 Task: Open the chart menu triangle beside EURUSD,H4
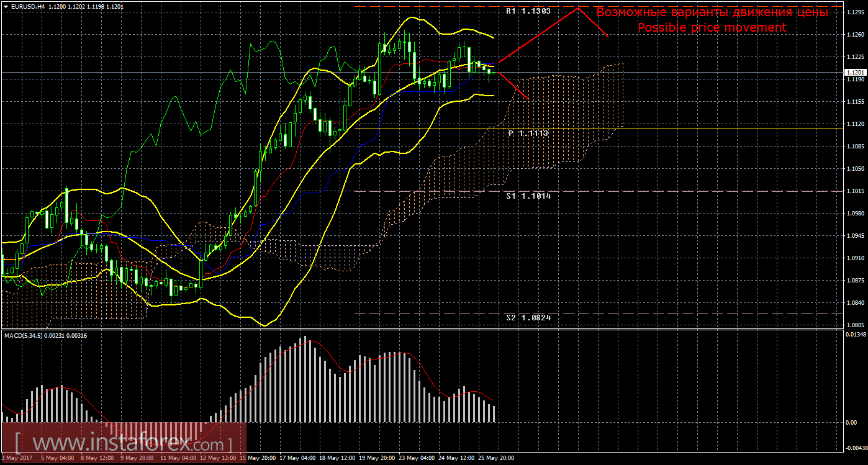pyautogui.click(x=6, y=6)
